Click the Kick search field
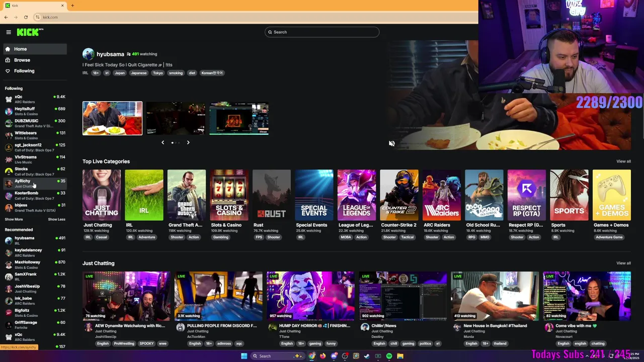The image size is (644, 362). tap(322, 32)
